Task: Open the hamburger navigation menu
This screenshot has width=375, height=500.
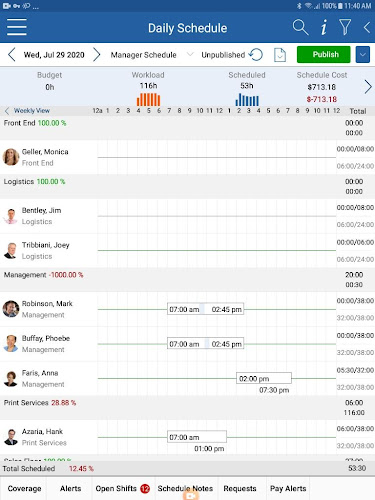Action: (17, 27)
